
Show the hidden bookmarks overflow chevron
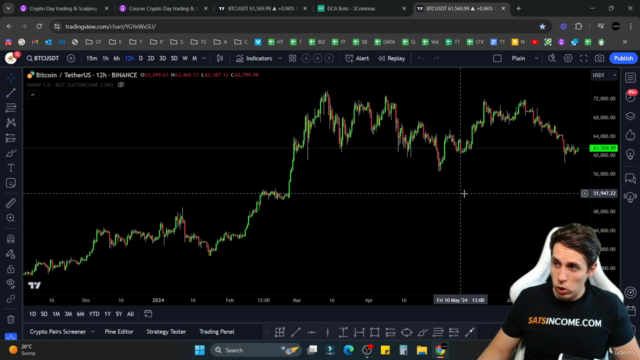tap(625, 42)
